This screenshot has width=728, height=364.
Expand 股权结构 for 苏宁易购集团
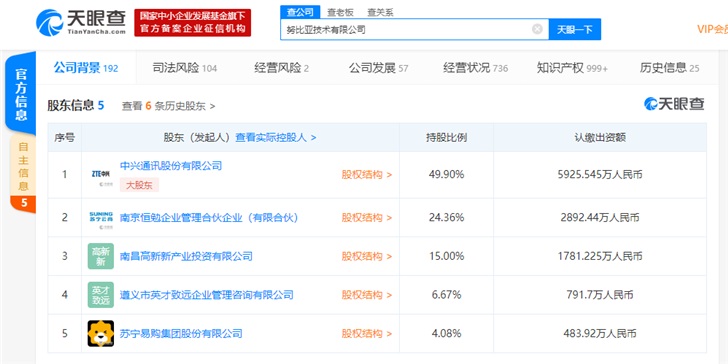coord(367,333)
